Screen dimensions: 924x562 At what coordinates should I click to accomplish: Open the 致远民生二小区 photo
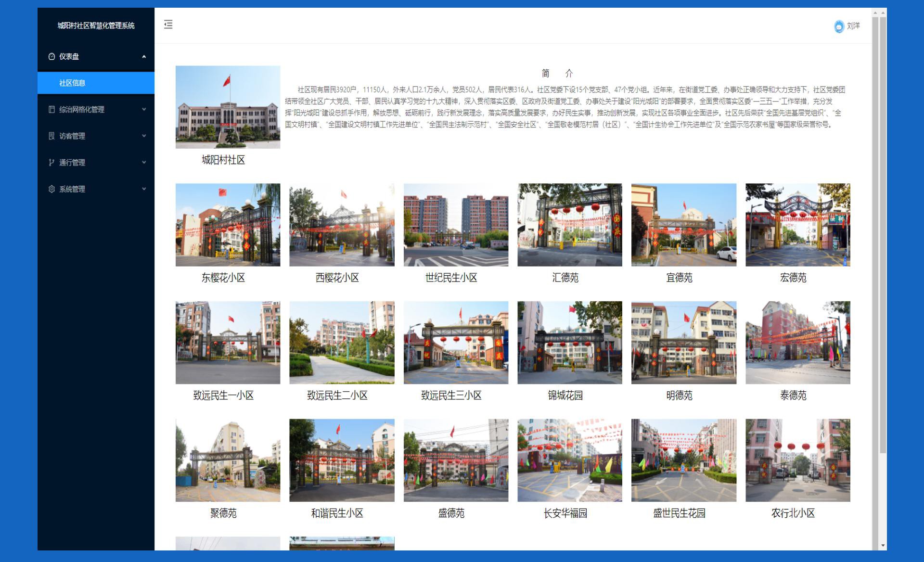click(342, 343)
